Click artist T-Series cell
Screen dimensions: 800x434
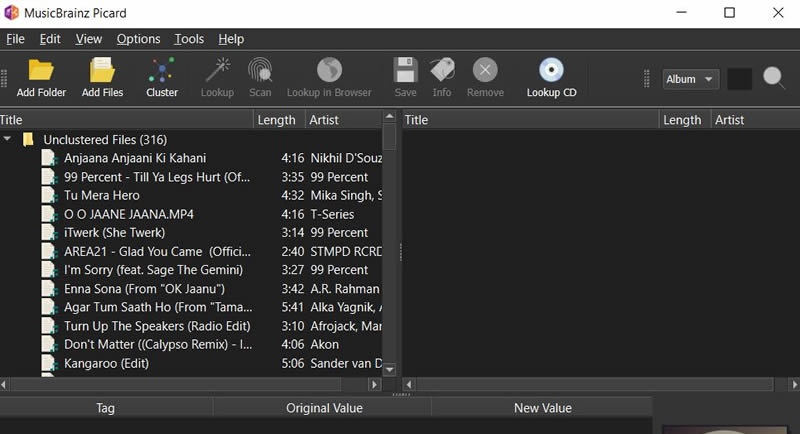point(332,214)
